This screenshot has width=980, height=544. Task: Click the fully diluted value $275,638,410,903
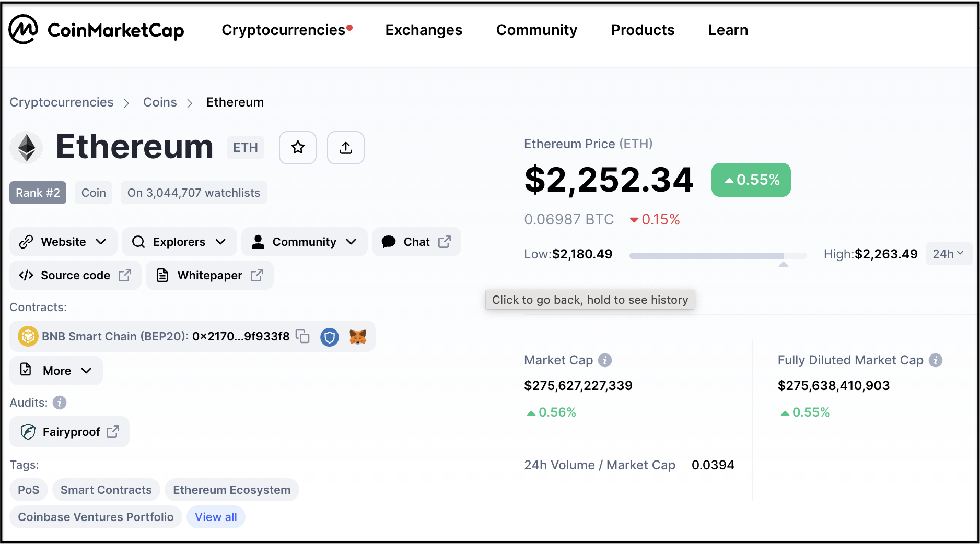(834, 386)
